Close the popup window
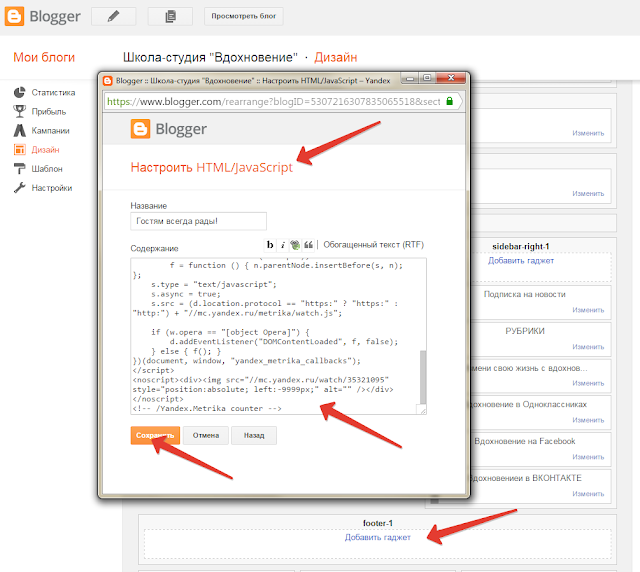640x572 pixels. pyautogui.click(x=451, y=78)
